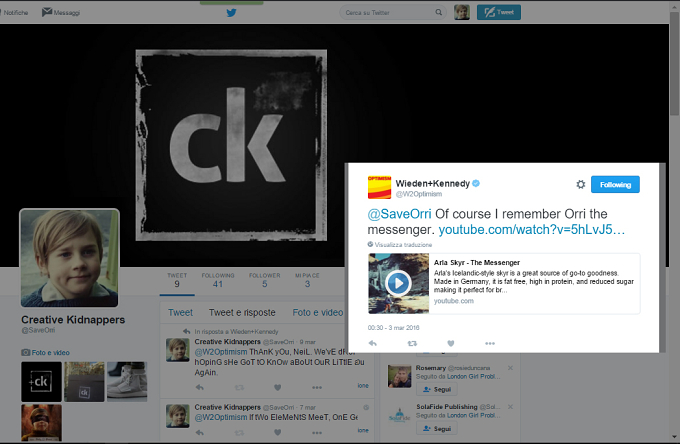Screen dimensions: 680x444
Task: Like the ThAnK yOu NeiL tweet
Action: [x=278, y=387]
